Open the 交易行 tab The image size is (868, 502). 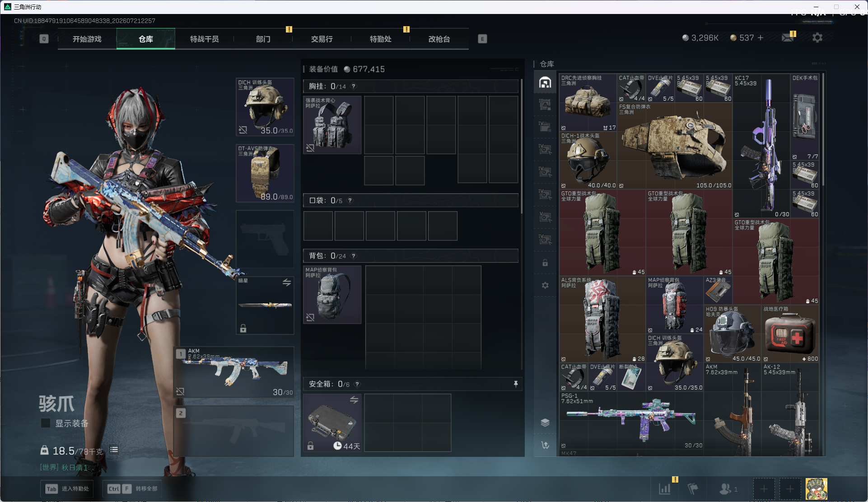pos(322,39)
